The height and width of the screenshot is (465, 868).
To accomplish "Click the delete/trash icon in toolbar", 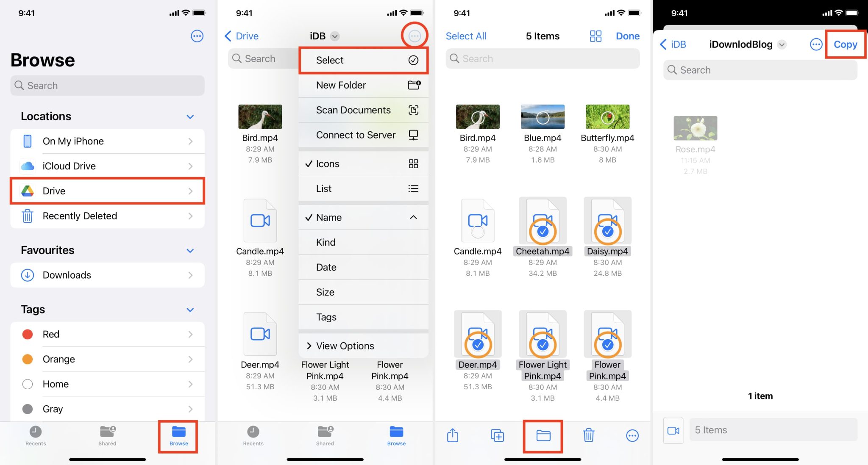I will point(588,435).
